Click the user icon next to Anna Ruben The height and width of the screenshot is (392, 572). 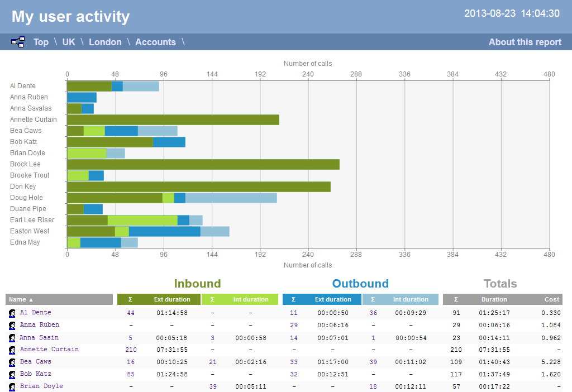[12, 324]
